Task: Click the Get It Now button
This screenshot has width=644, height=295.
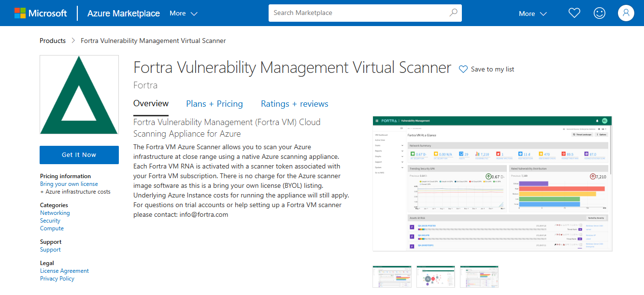Action: point(79,155)
